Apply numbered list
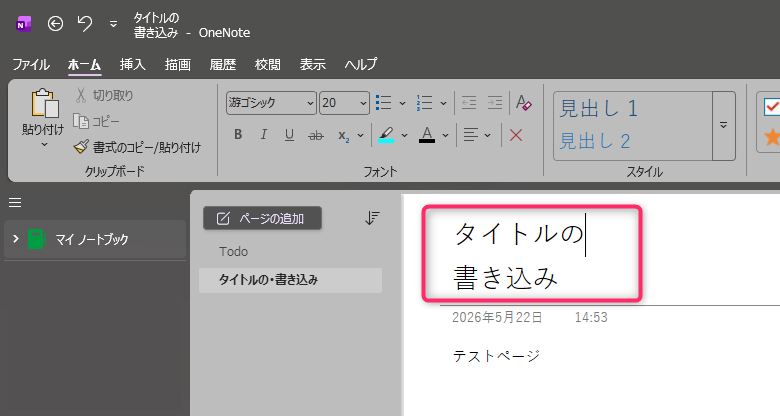 click(x=424, y=103)
